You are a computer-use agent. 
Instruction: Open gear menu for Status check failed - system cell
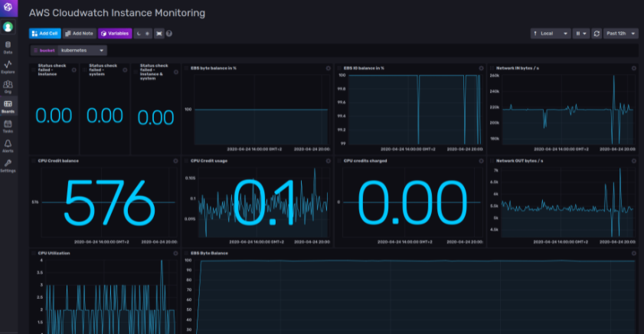(125, 70)
